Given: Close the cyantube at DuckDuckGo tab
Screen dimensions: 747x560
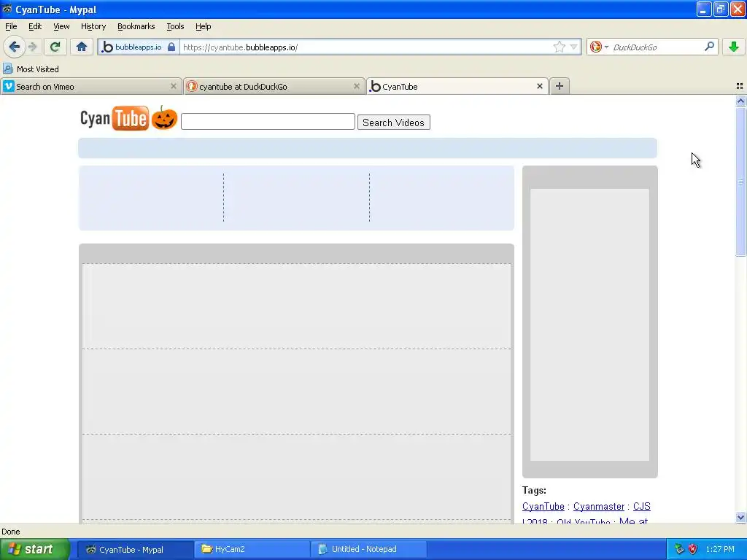Looking at the screenshot, I should [356, 86].
